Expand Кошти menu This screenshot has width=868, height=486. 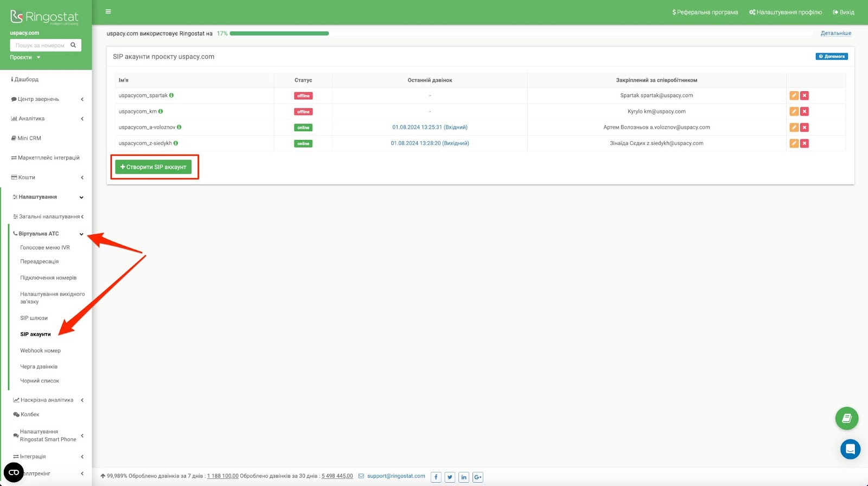47,177
